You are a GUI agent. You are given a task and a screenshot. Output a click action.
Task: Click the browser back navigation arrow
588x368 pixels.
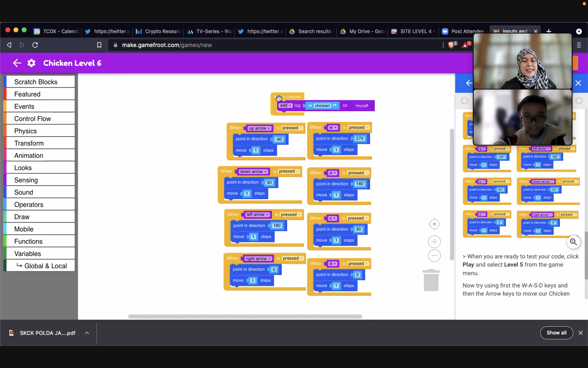tap(9, 45)
